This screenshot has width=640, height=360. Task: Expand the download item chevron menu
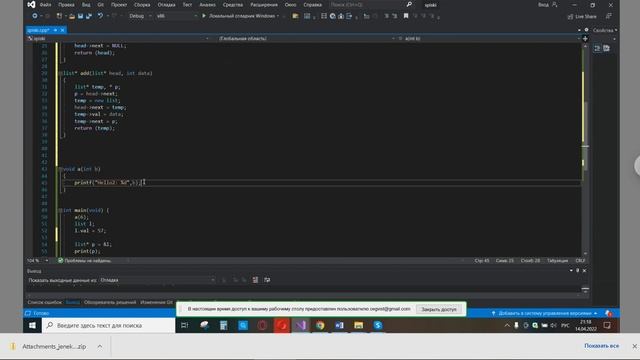point(100,347)
